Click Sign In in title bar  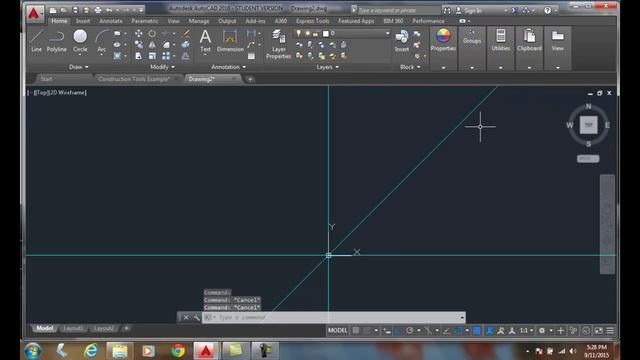pos(473,11)
